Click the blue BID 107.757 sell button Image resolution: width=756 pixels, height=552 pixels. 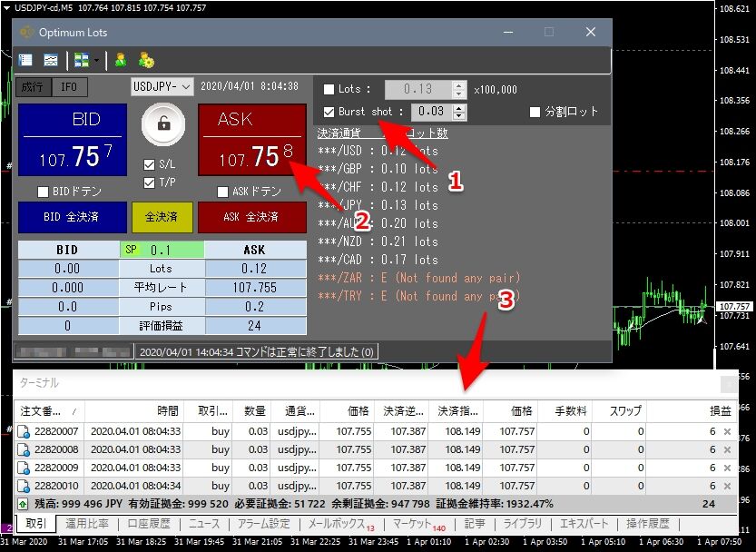click(73, 140)
